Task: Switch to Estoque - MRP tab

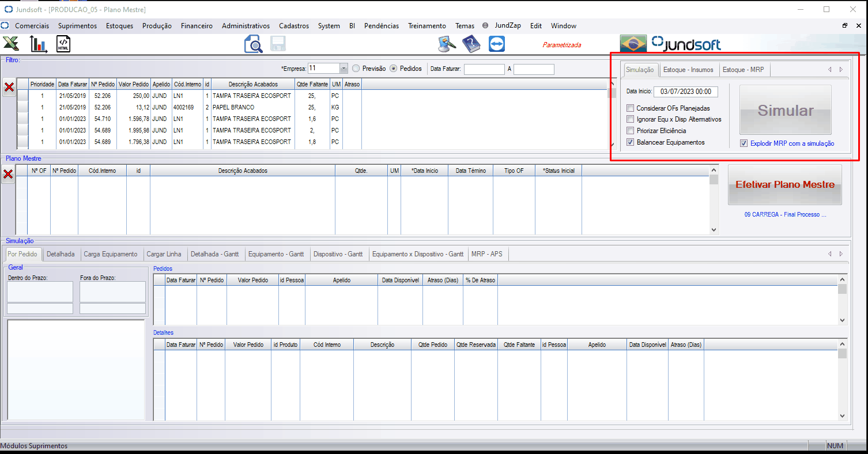Action: tap(744, 70)
